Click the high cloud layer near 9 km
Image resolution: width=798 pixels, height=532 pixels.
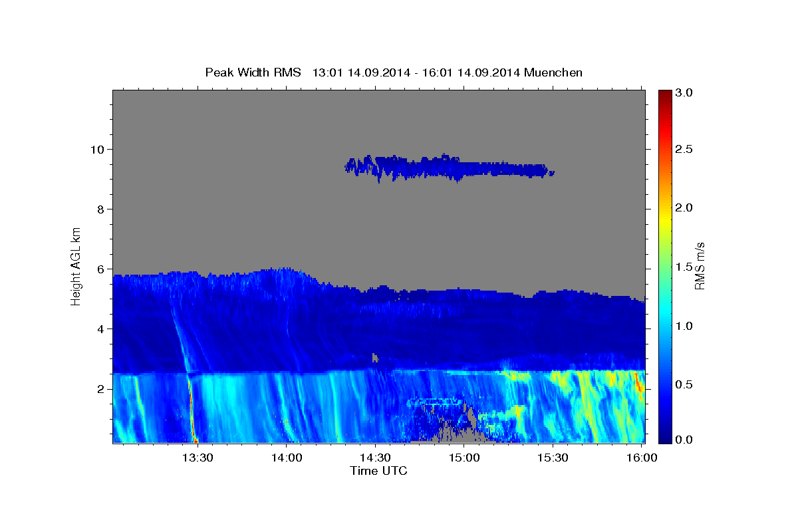point(450,168)
